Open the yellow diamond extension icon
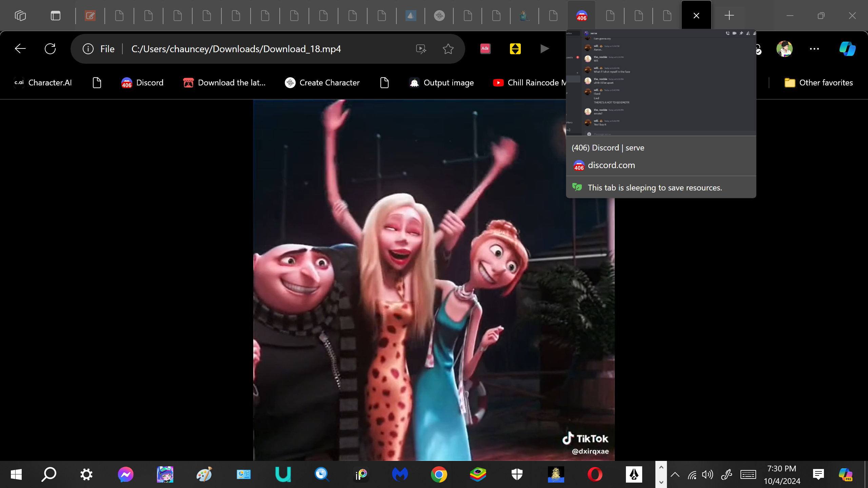868x488 pixels. click(515, 49)
